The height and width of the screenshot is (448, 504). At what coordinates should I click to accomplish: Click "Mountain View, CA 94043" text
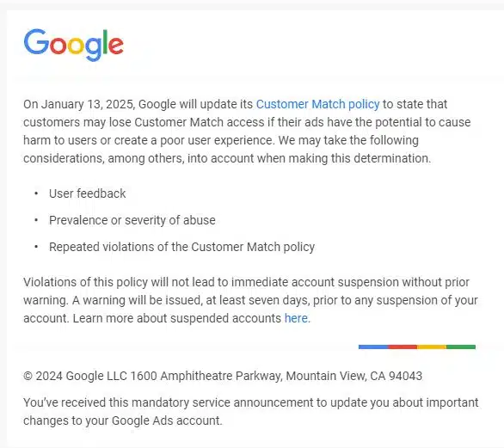tap(353, 376)
